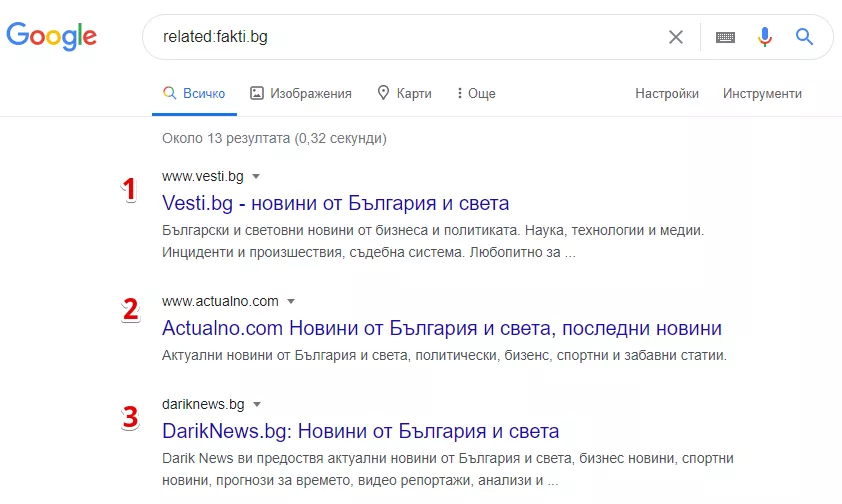Click the dariknews.bg URL text
The image size is (842, 504).
pyautogui.click(x=203, y=404)
